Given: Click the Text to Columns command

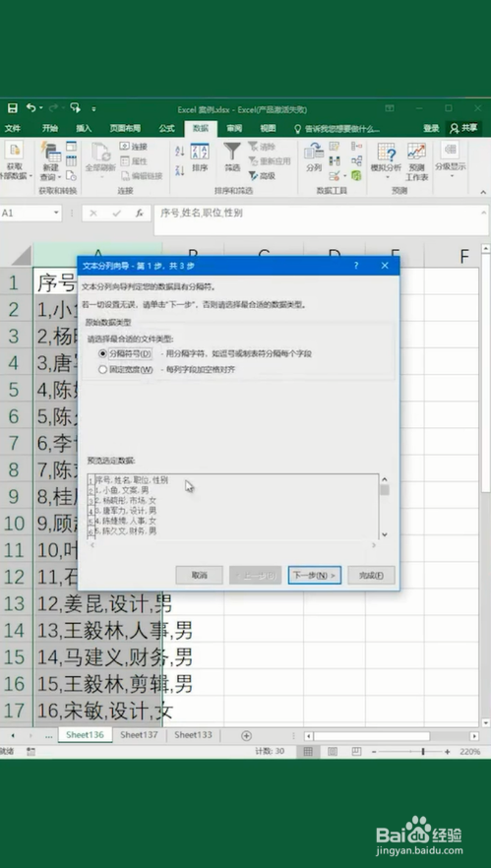Looking at the screenshot, I should (x=314, y=157).
